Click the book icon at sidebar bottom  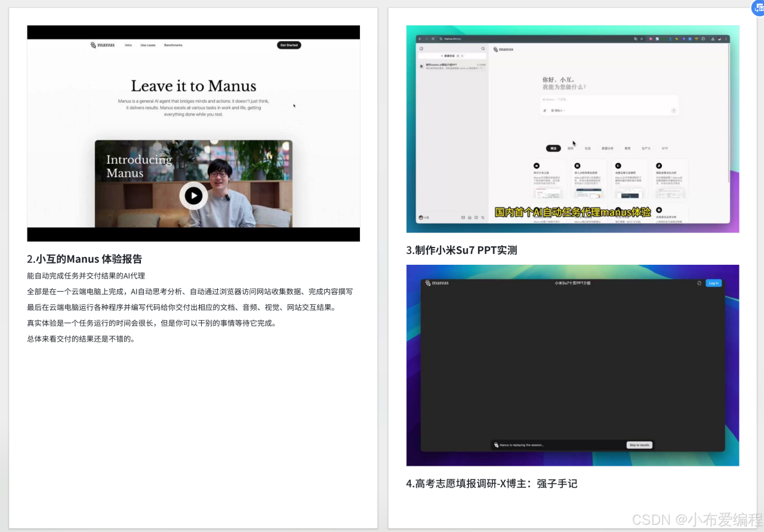476,218
